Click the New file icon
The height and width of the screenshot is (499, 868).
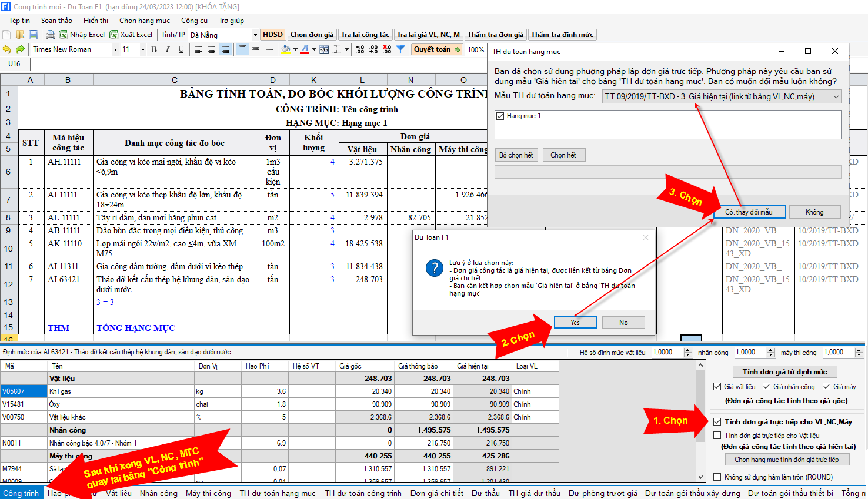(7, 35)
